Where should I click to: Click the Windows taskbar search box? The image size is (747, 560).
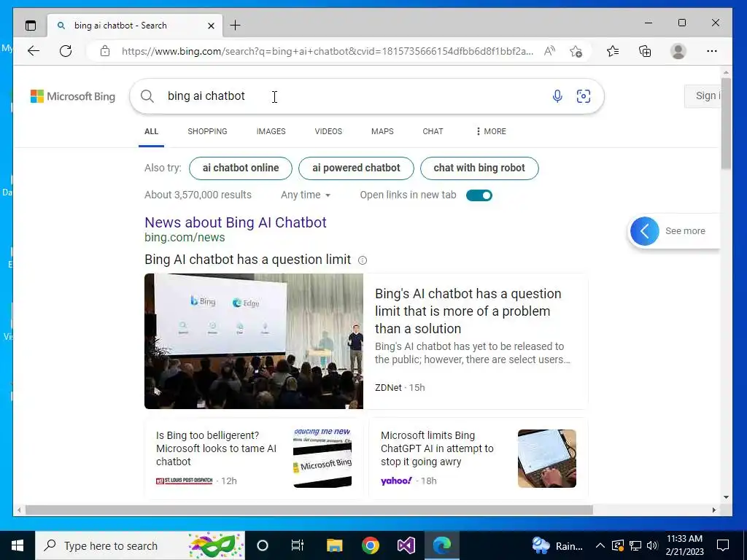click(x=140, y=545)
